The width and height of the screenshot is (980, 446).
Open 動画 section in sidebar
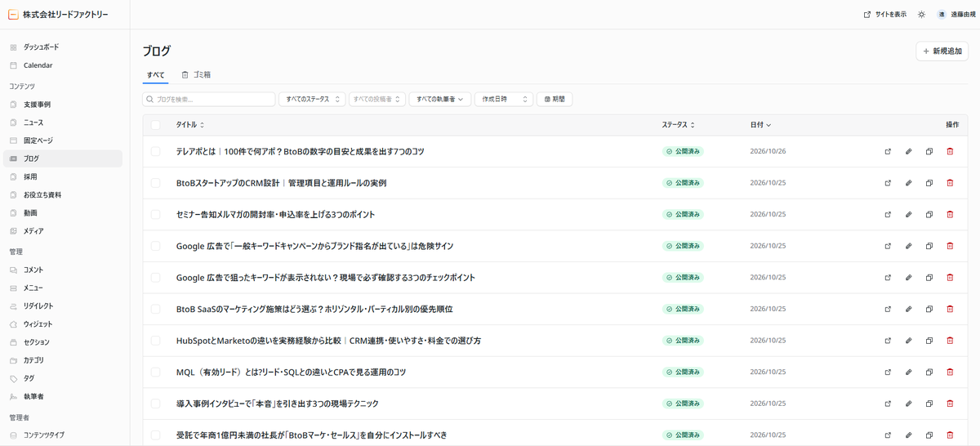pyautogui.click(x=63, y=213)
